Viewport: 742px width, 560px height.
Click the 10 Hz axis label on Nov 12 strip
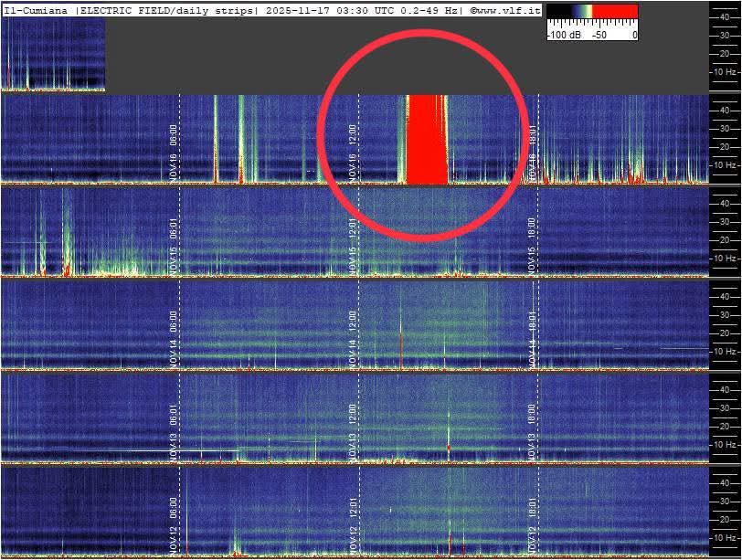pyautogui.click(x=725, y=536)
